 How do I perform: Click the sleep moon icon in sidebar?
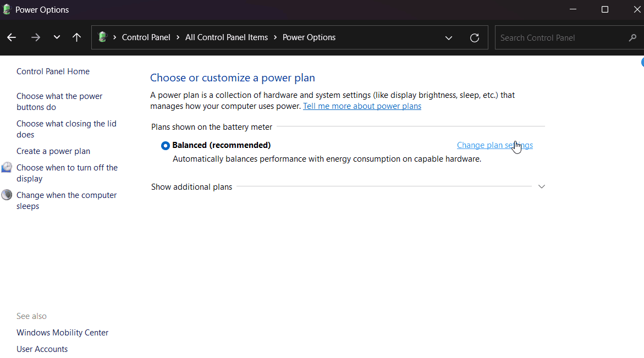click(7, 195)
